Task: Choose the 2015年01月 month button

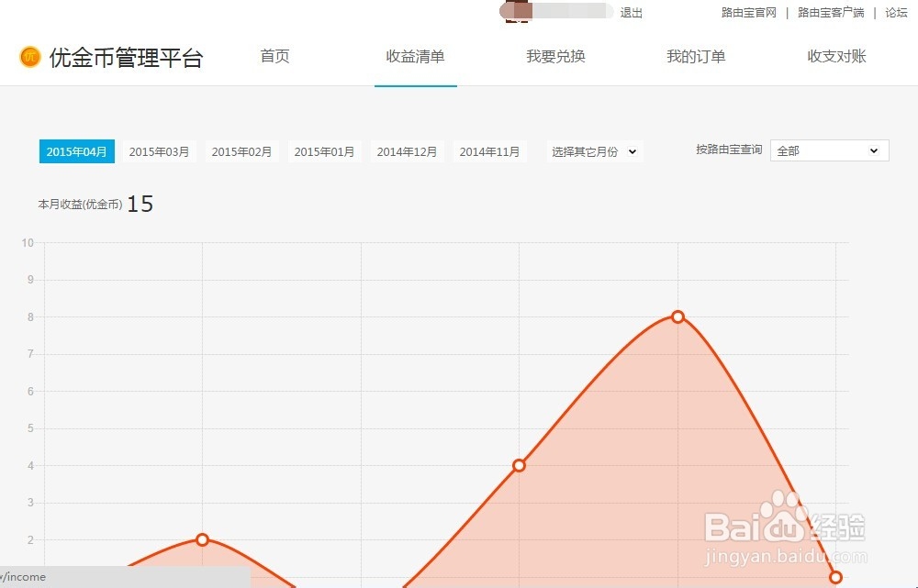Action: (324, 151)
